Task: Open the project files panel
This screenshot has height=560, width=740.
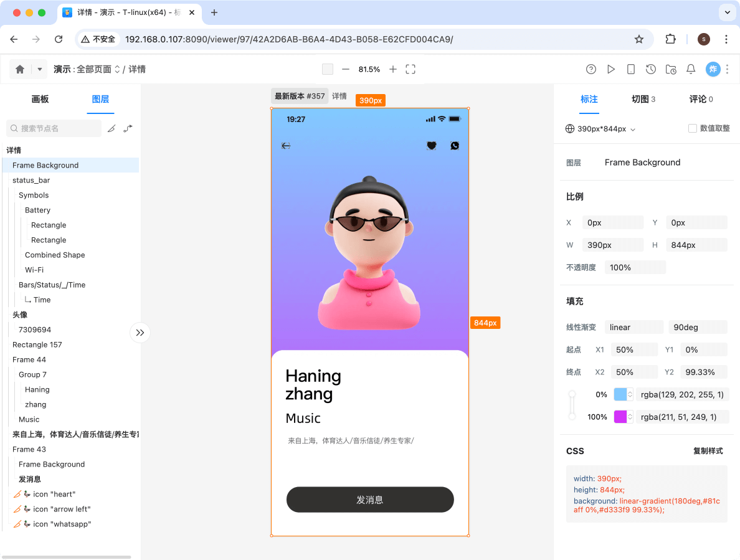Action: click(x=671, y=69)
